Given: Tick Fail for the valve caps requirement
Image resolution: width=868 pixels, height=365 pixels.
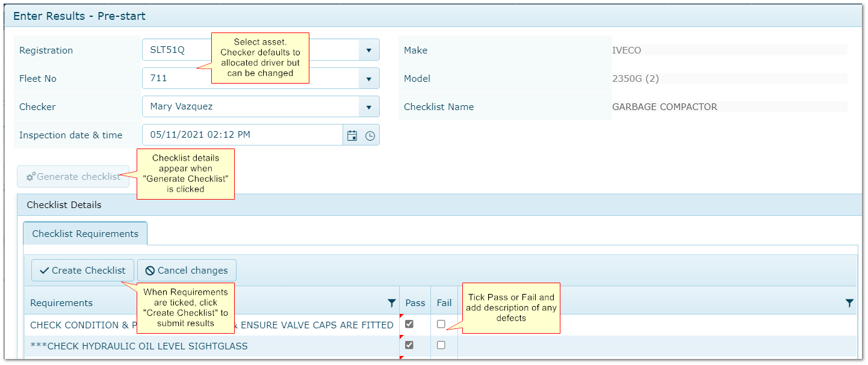Looking at the screenshot, I should pos(441,324).
